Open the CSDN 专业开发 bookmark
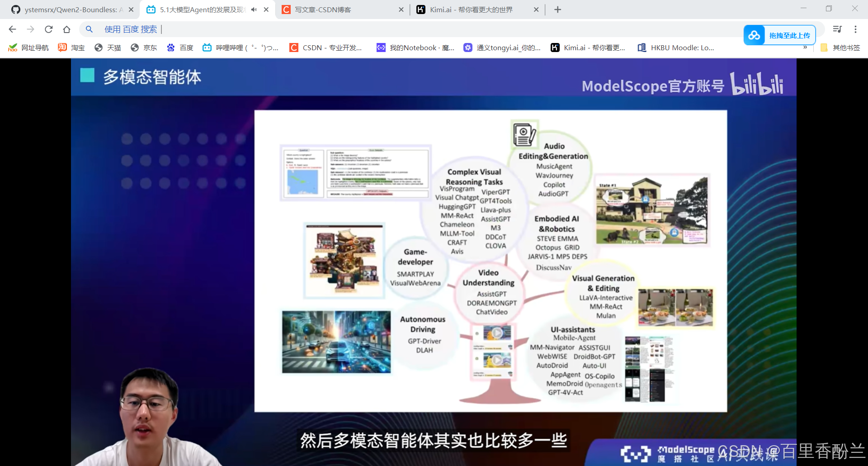868x466 pixels. pyautogui.click(x=326, y=48)
